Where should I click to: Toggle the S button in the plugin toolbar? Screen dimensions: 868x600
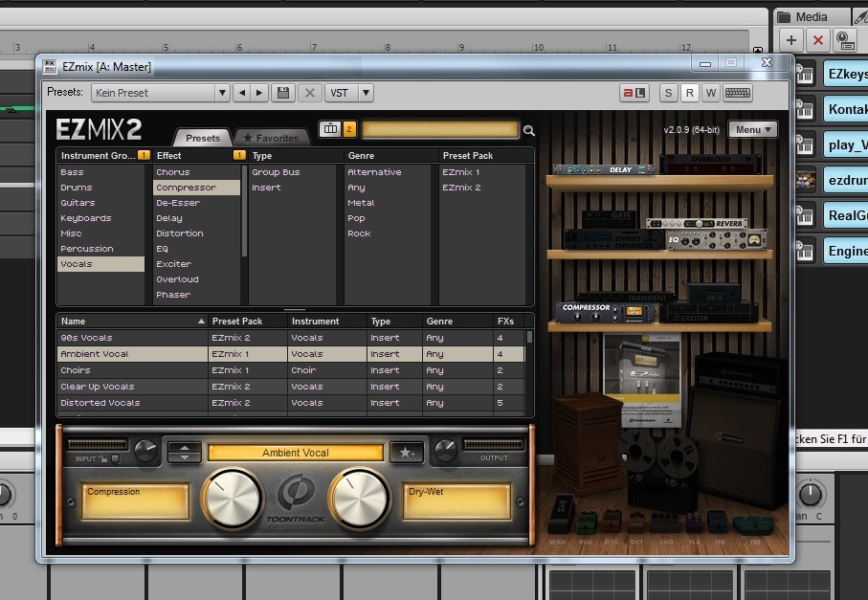668,93
